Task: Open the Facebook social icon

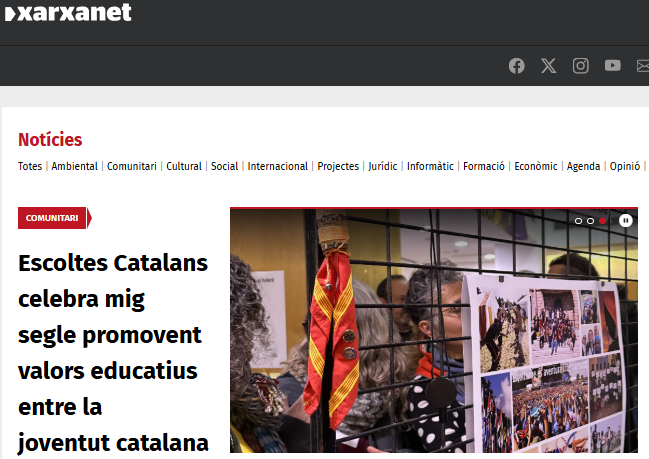Action: point(517,66)
